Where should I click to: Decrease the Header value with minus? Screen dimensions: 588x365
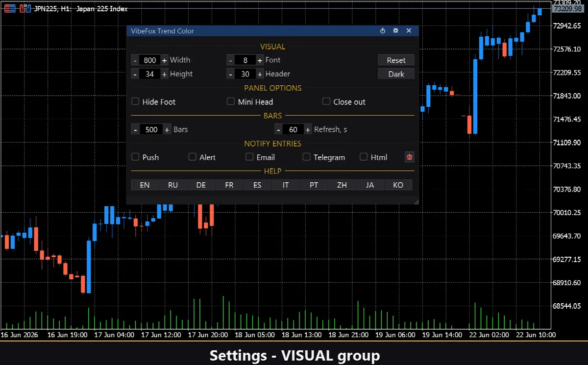pyautogui.click(x=231, y=74)
